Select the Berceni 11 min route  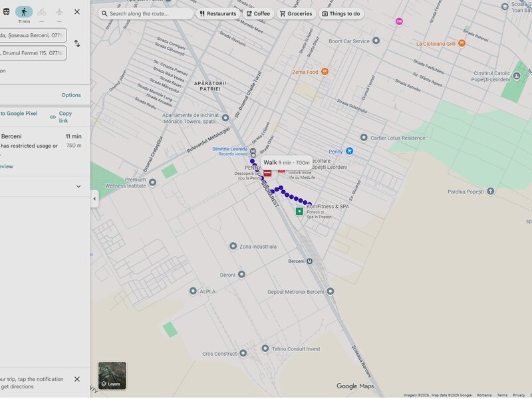pos(45,151)
